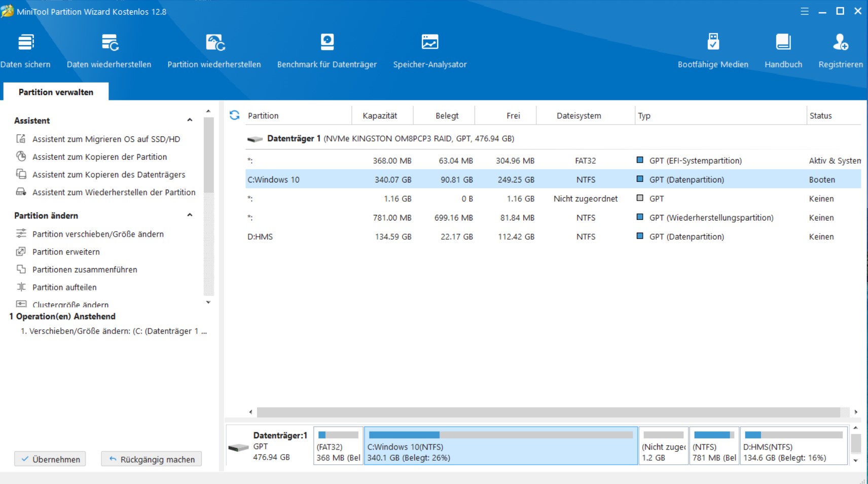Viewport: 868px width, 484px height.
Task: Select the Datenträger 1 header row
Action: tap(553, 138)
